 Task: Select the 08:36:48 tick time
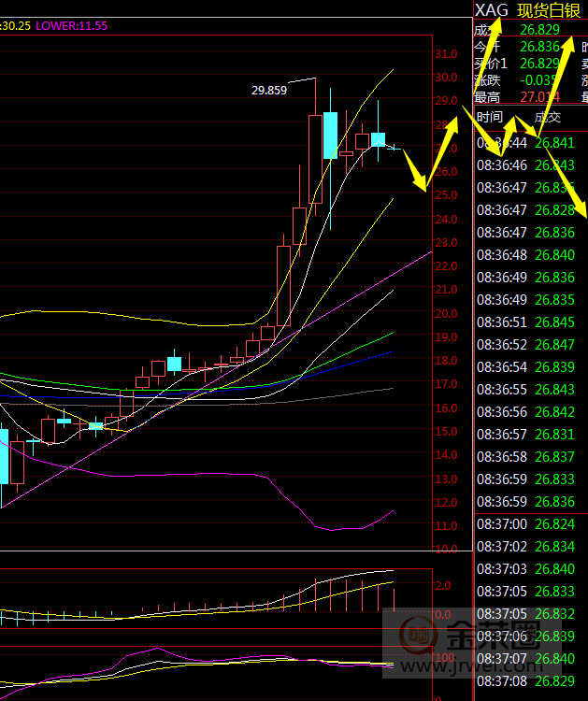click(502, 255)
